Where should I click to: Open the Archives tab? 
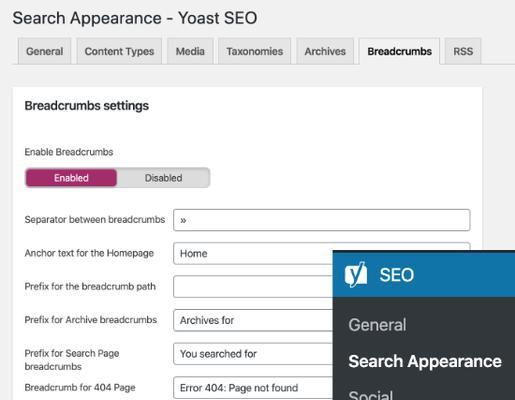[325, 51]
